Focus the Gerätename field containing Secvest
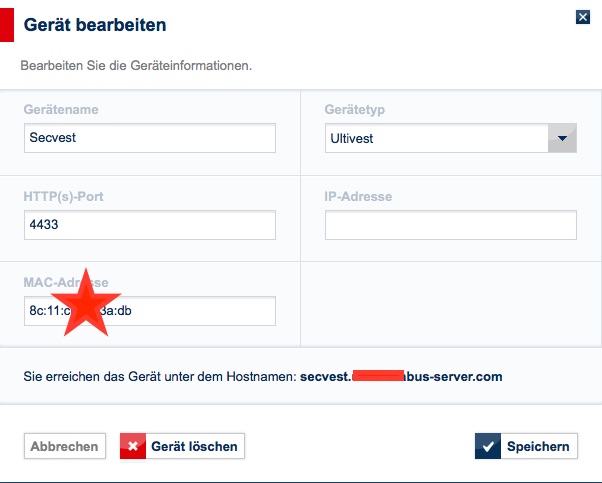 pyautogui.click(x=149, y=138)
